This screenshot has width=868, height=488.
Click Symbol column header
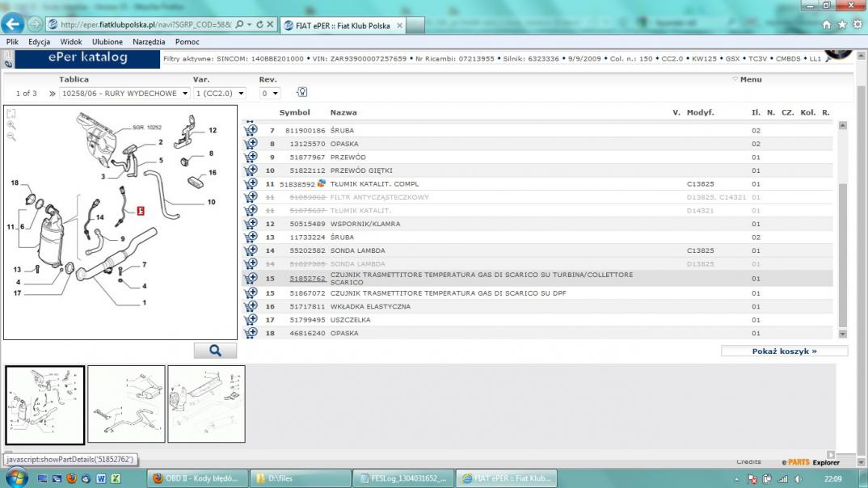pyautogui.click(x=294, y=112)
